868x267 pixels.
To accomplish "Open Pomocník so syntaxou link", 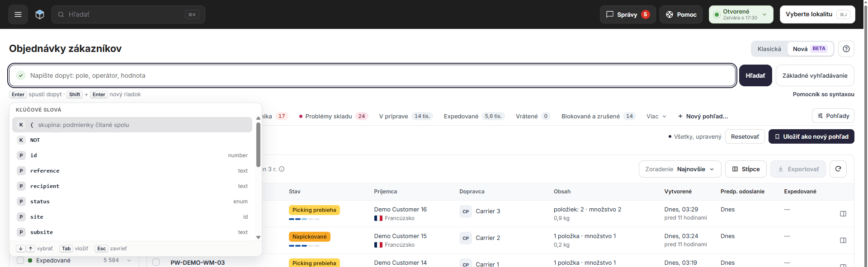I will click(823, 94).
